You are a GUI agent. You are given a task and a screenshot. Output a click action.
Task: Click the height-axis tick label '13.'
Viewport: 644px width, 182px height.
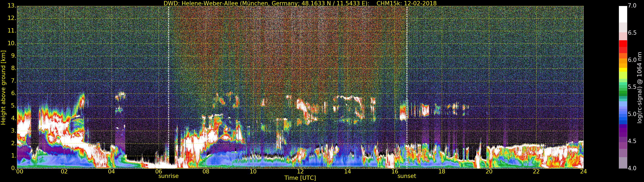[12, 6]
